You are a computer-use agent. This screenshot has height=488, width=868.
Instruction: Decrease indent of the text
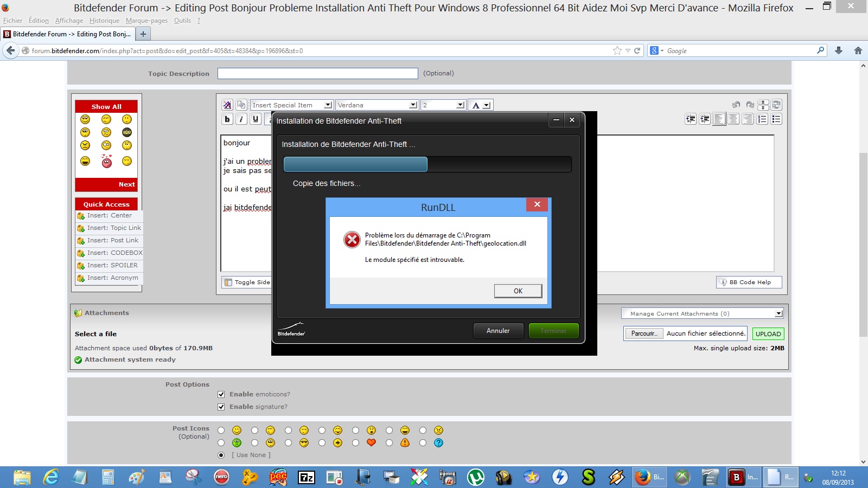[x=691, y=119]
